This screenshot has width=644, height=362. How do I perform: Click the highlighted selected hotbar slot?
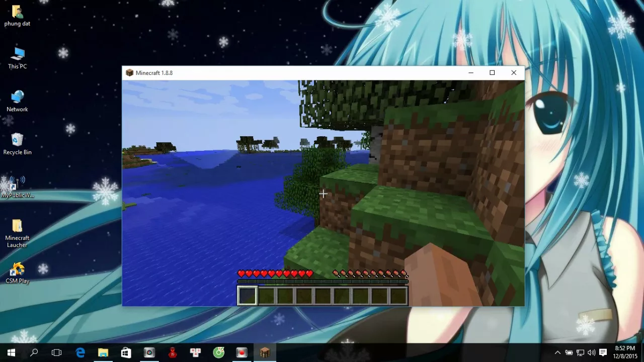[247, 296]
